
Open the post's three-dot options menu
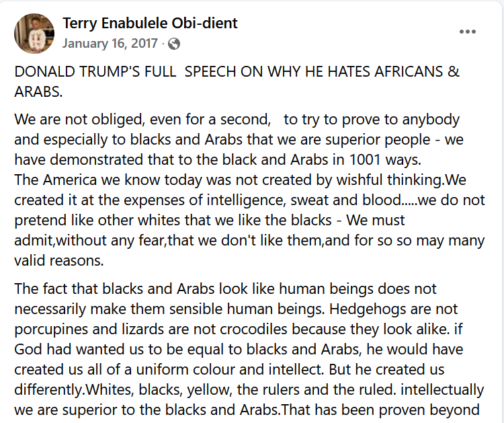tap(467, 32)
